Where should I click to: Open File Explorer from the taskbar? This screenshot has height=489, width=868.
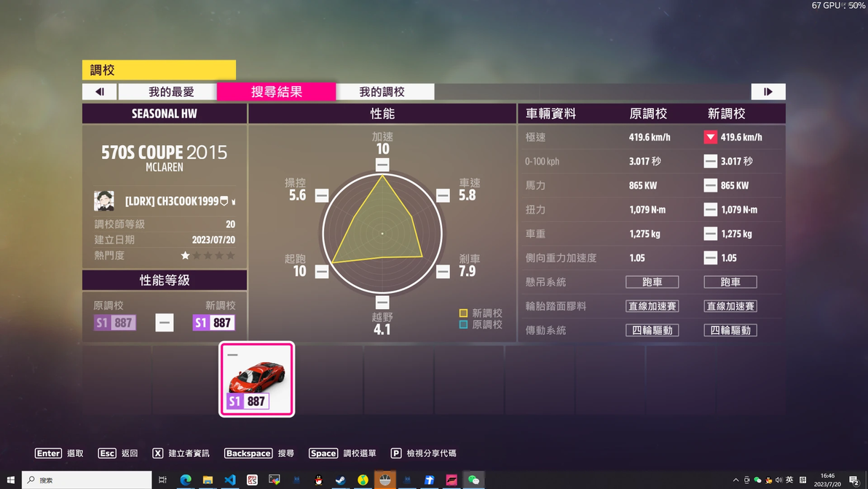pos(208,480)
